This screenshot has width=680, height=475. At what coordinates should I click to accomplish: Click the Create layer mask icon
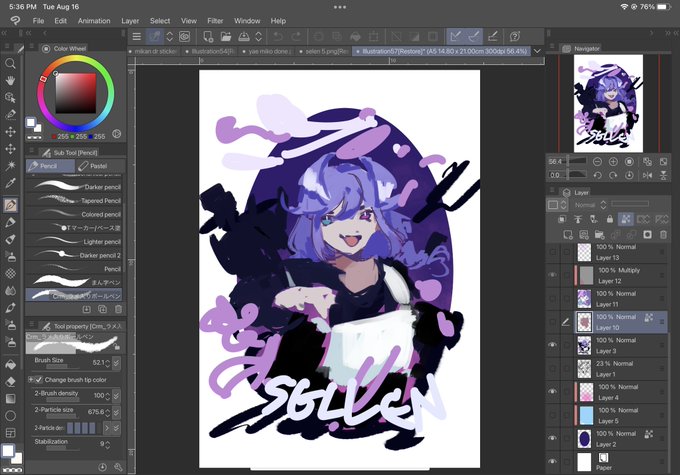[647, 235]
